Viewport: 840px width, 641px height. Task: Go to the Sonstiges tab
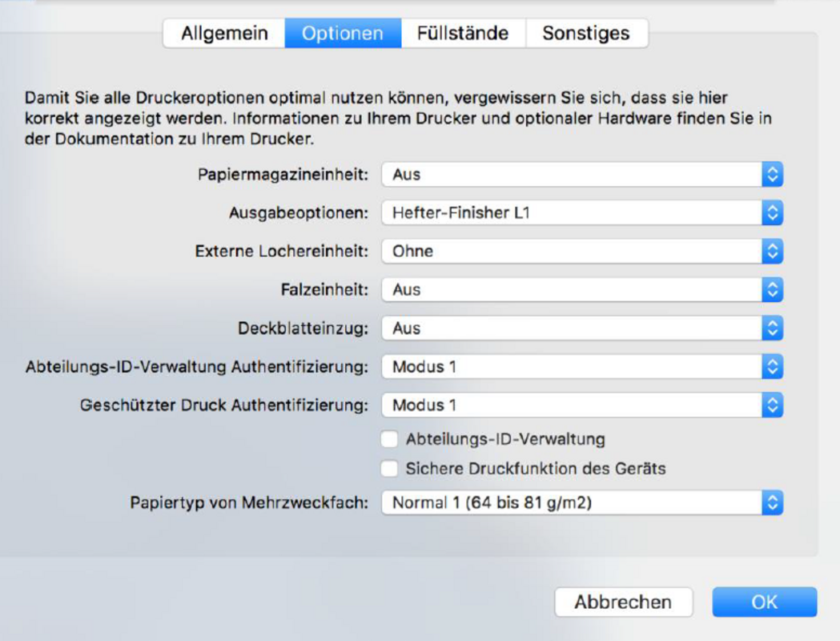(x=586, y=34)
